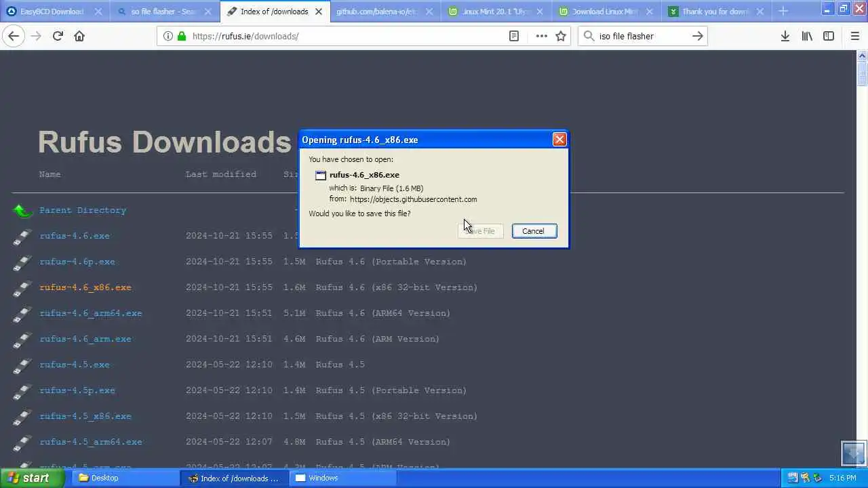This screenshot has width=868, height=488.
Task: Download rufus-4.5p.exe link
Action: coord(77,390)
